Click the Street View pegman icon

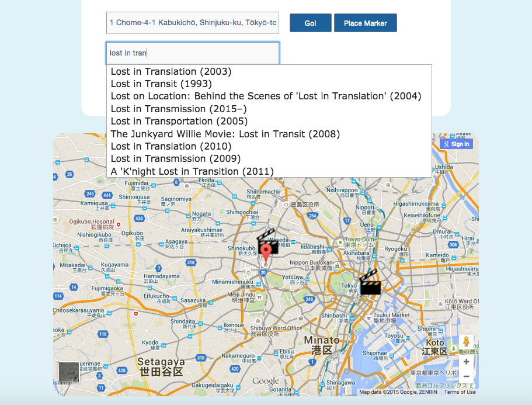[466, 342]
